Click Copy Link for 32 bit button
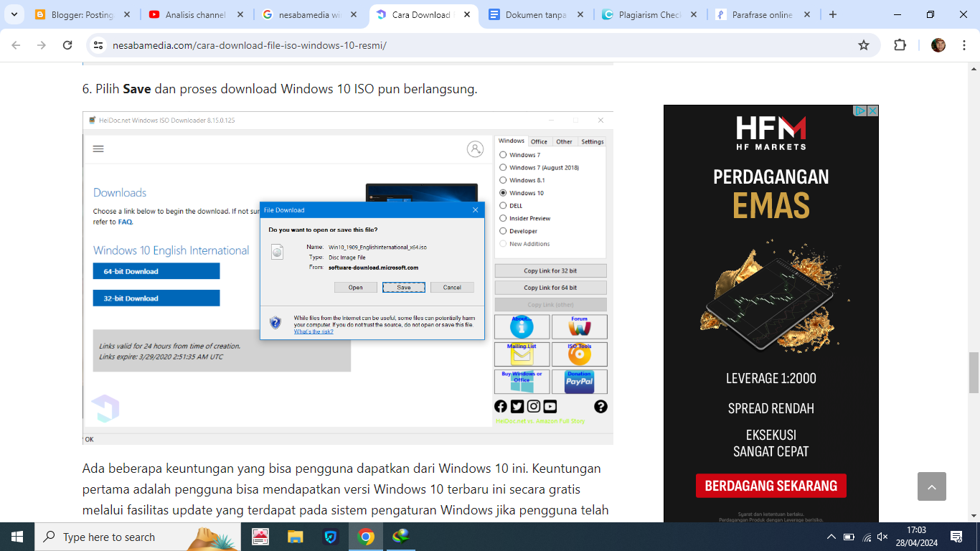The width and height of the screenshot is (980, 551). (x=550, y=270)
